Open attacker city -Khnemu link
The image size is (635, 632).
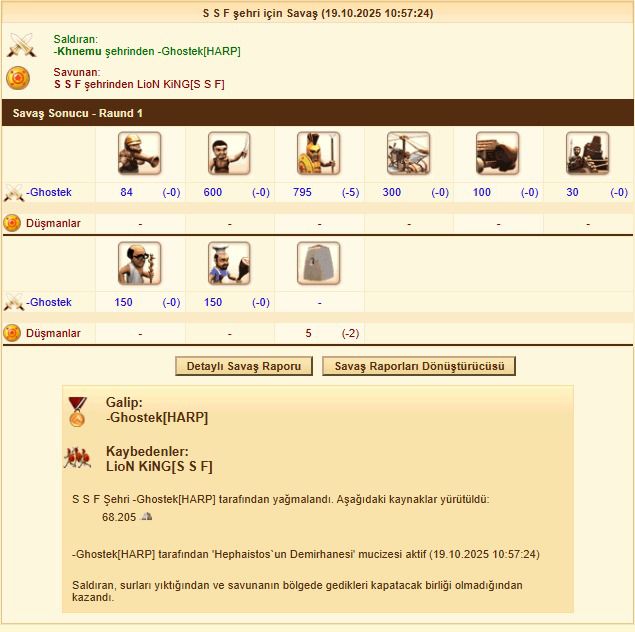[77, 51]
